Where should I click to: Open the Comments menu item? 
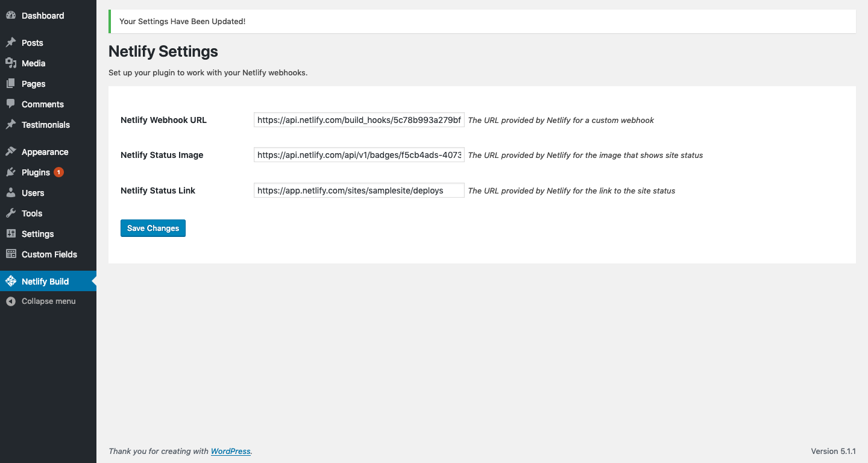tap(48, 104)
